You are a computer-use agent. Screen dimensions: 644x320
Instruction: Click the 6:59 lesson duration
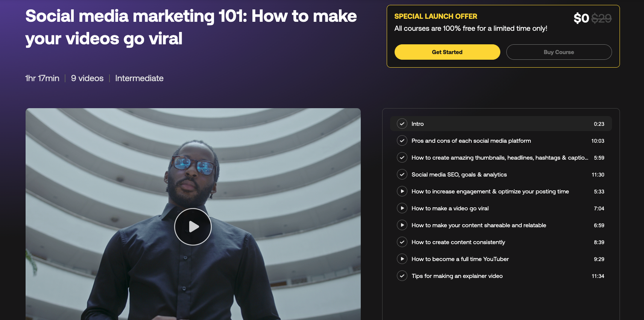[x=599, y=225]
